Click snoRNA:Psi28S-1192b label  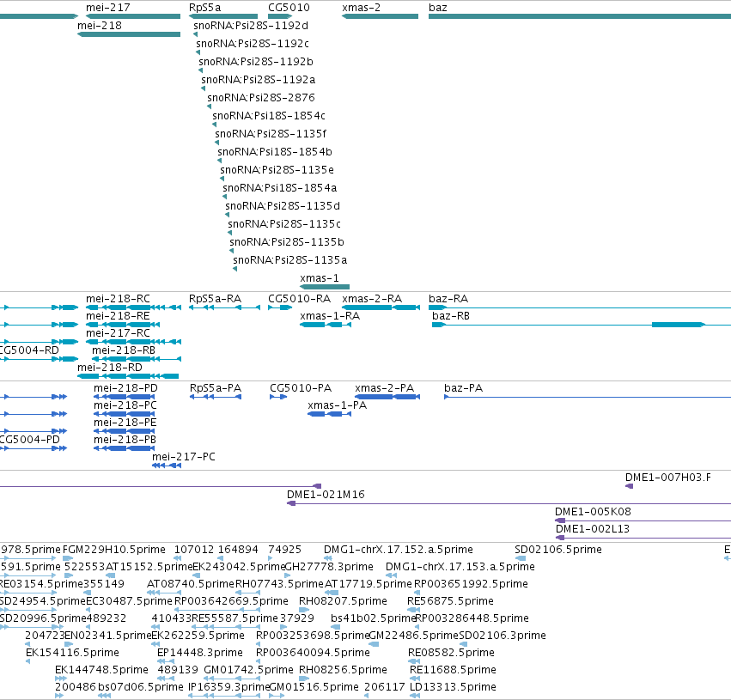255,62
